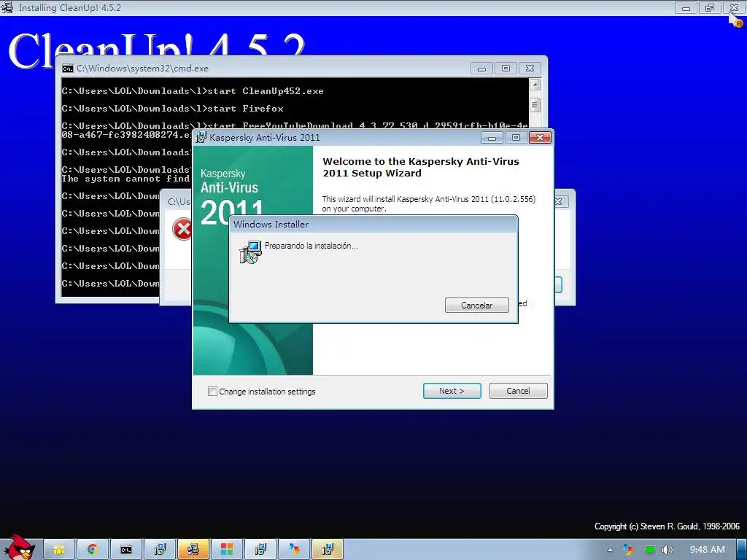The image size is (747, 560).
Task: Click the green monitor tray icon
Action: click(x=649, y=550)
